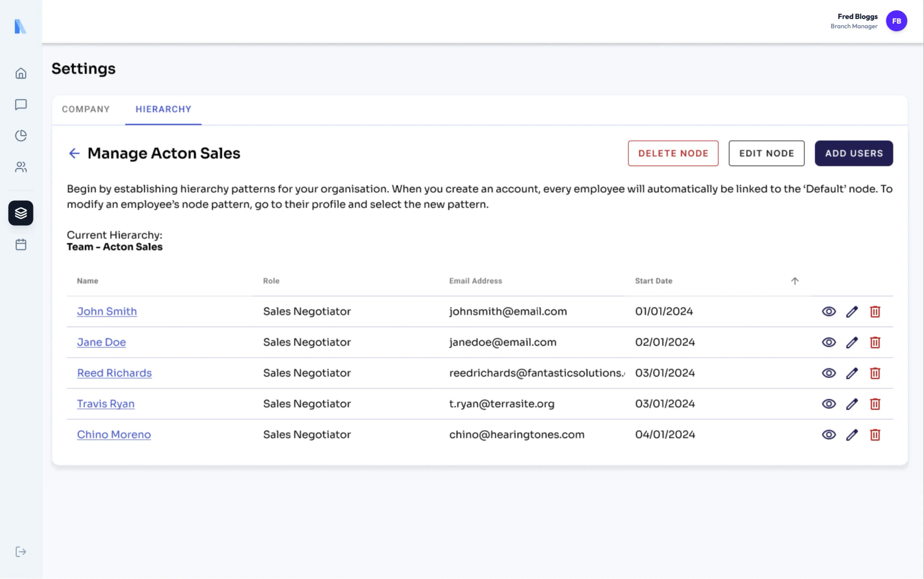Edit Chino Moreno with pencil icon
This screenshot has width=924, height=579.
click(852, 435)
